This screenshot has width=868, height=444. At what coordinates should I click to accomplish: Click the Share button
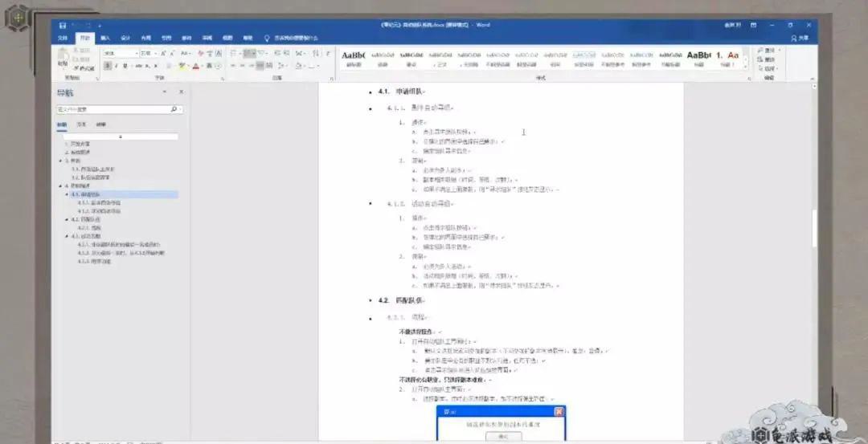point(800,39)
